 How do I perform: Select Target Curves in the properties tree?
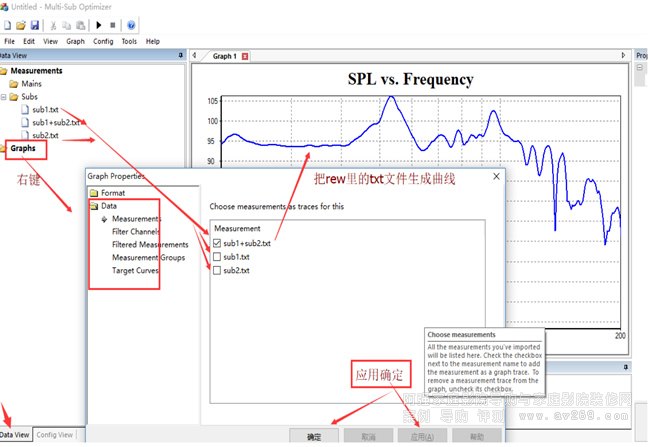137,270
